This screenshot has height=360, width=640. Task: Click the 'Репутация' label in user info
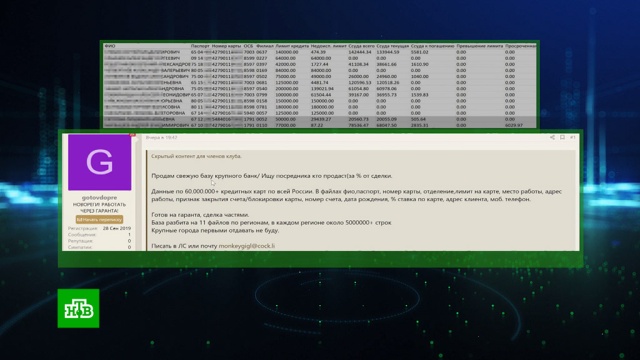(80, 241)
